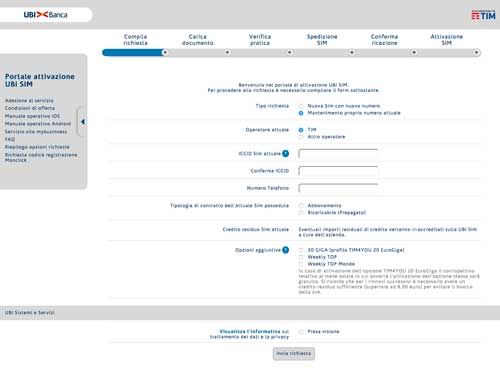500x382 pixels.
Task: Enable the 20 GIGA option checkbox
Action: pos(301,250)
